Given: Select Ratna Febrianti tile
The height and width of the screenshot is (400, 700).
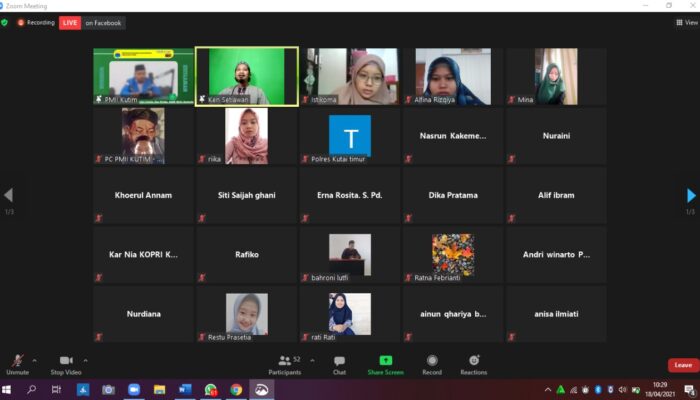Looking at the screenshot, I should pos(453,254).
